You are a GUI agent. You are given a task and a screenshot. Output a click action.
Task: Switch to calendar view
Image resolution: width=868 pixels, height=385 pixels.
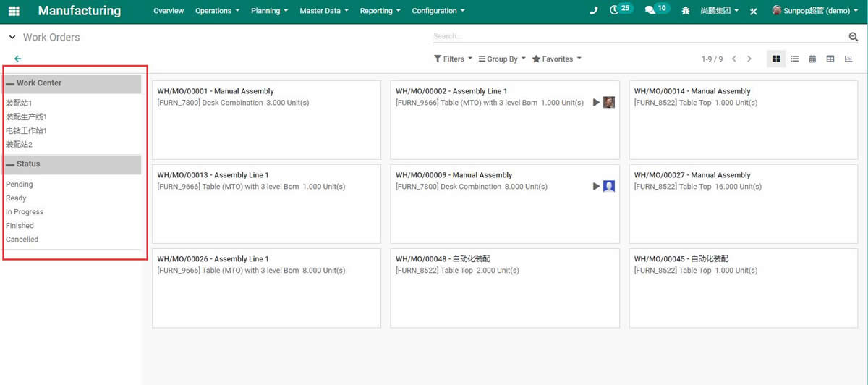click(x=812, y=59)
